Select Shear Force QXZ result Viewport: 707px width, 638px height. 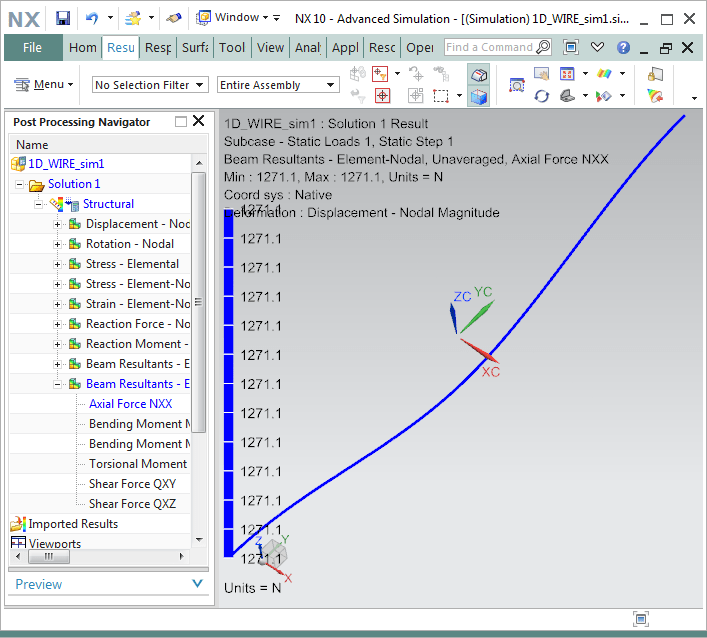coord(133,504)
